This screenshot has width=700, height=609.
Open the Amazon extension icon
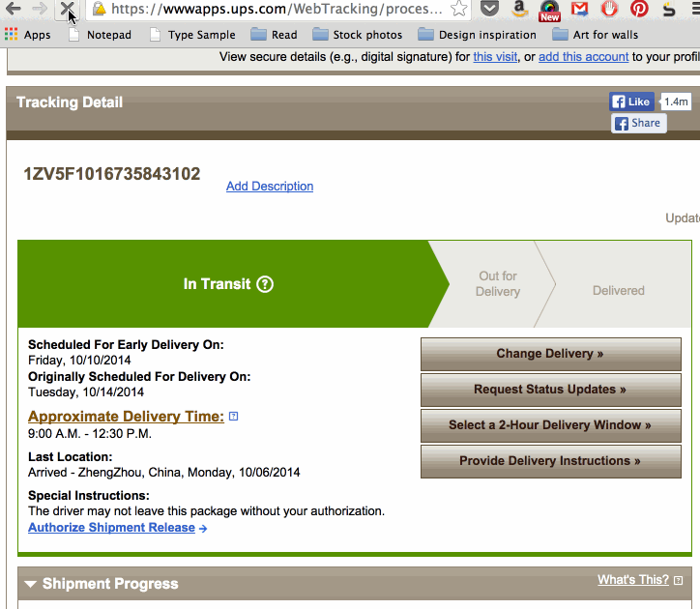click(x=519, y=8)
